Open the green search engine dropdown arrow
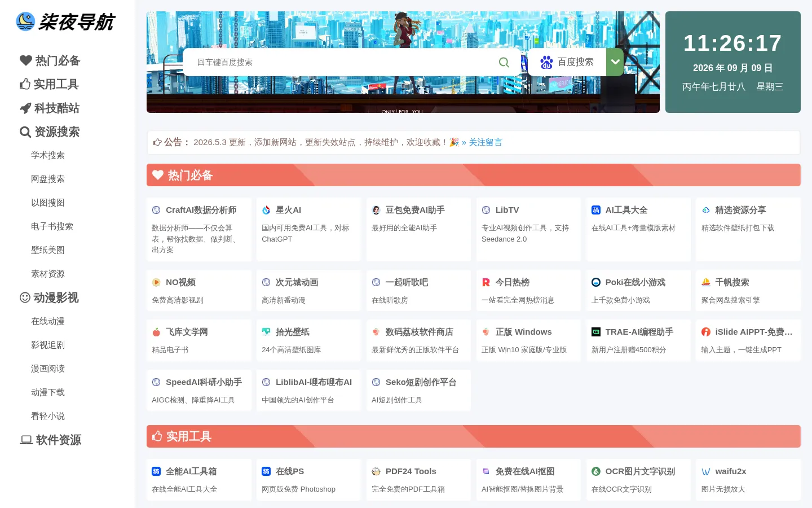This screenshot has height=508, width=812. pyautogui.click(x=615, y=62)
